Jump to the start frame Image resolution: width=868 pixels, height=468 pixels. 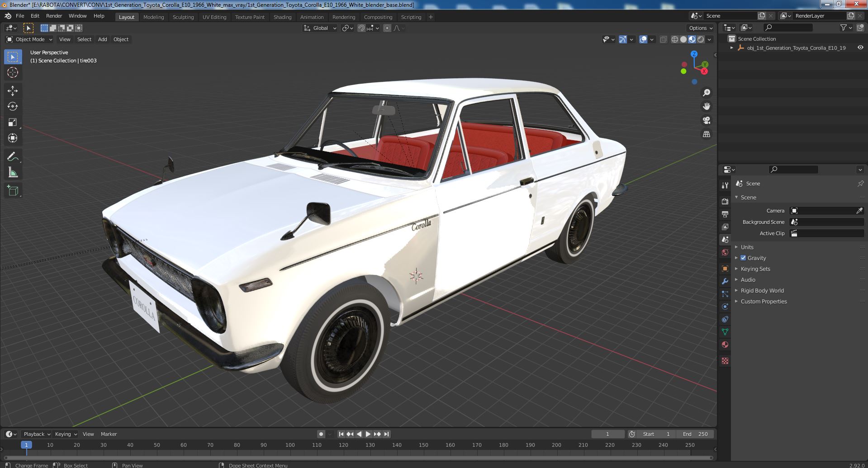pyautogui.click(x=341, y=434)
